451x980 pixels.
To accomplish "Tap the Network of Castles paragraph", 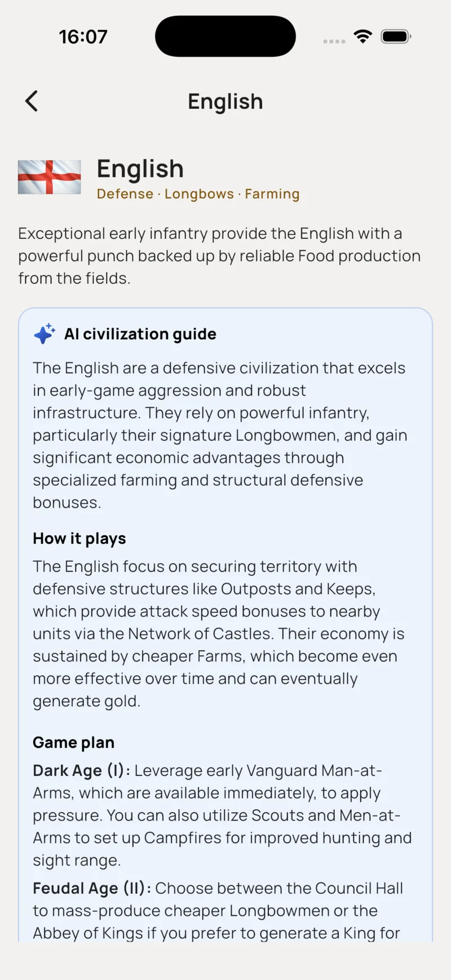I will (x=219, y=633).
